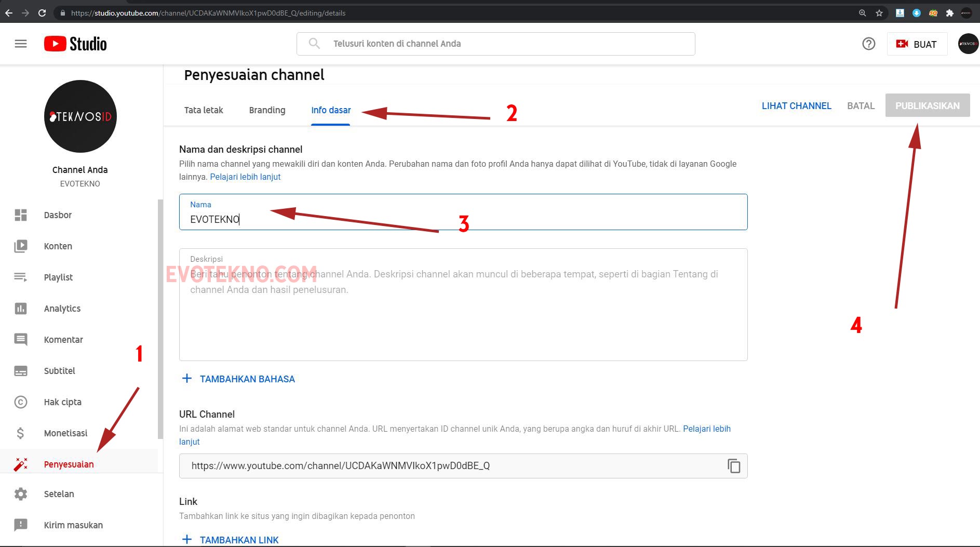980x547 pixels.
Task: Open Dasbor dashboard icon in sidebar
Action: click(21, 215)
